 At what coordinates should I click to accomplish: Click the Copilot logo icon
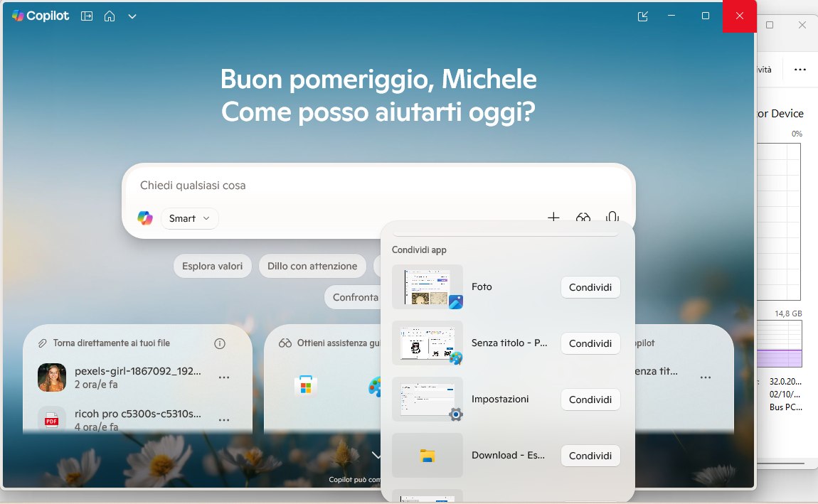[x=18, y=16]
